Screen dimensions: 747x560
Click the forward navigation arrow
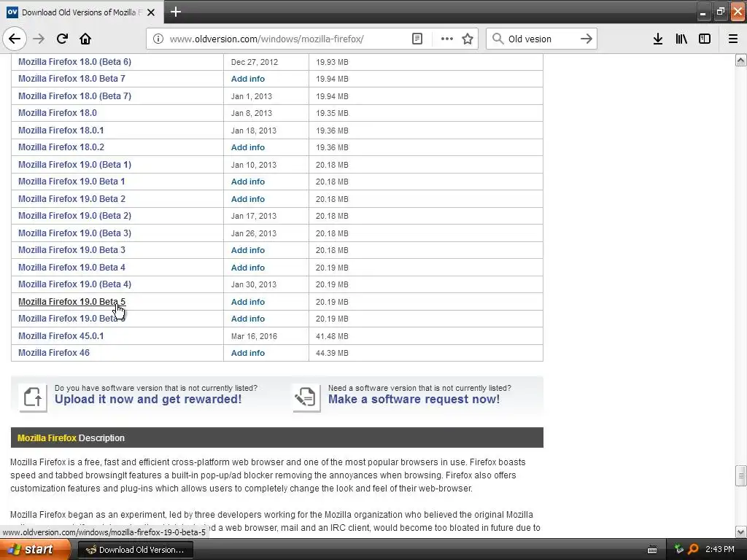click(x=39, y=39)
